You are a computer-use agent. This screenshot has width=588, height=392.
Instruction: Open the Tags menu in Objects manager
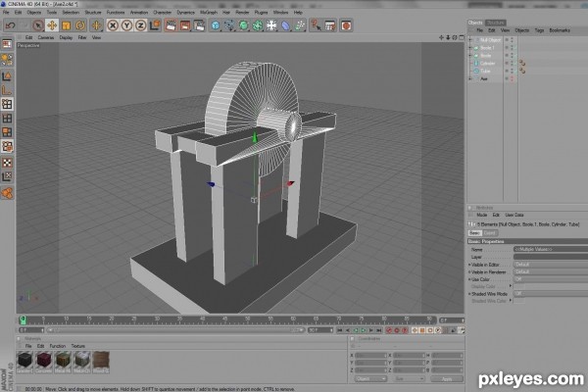click(x=539, y=30)
